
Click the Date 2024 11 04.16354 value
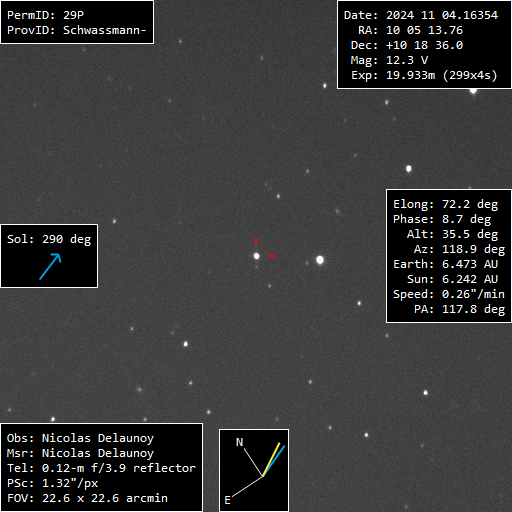[421, 15]
